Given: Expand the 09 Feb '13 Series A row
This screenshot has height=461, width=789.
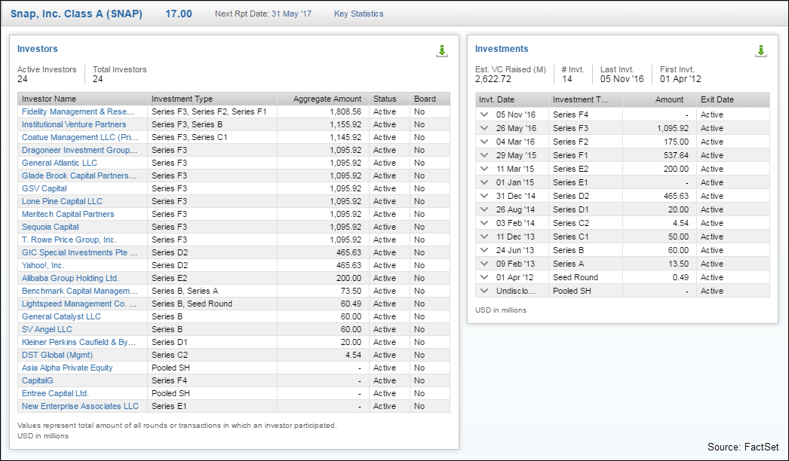Looking at the screenshot, I should (x=484, y=264).
